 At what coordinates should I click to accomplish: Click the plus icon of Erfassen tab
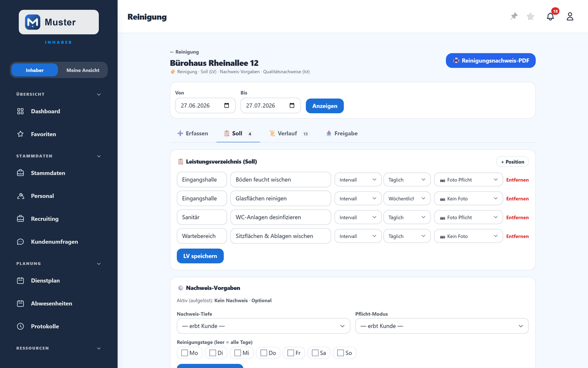pyautogui.click(x=180, y=133)
